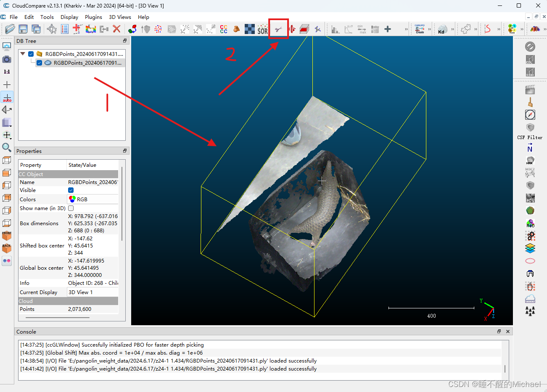This screenshot has height=392, width=547.
Task: Click the Subsample red dotted cloud icon
Action: [x=158, y=29]
